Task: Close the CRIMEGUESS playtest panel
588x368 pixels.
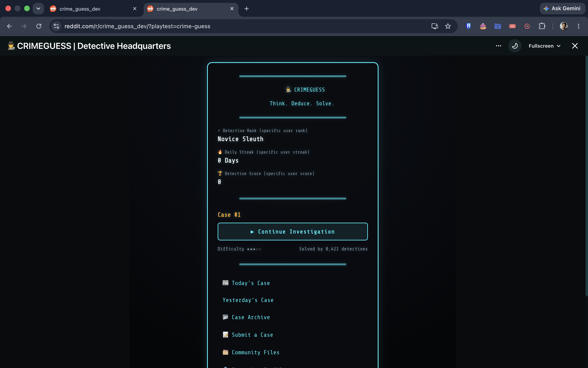Action: coord(575,46)
